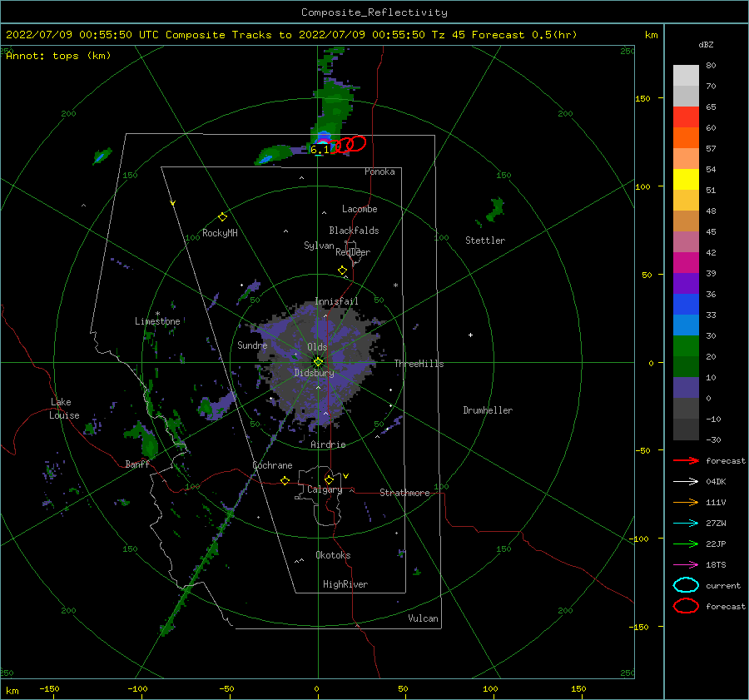Click the Didsbury label
The width and height of the screenshot is (749, 700).
pyautogui.click(x=314, y=373)
